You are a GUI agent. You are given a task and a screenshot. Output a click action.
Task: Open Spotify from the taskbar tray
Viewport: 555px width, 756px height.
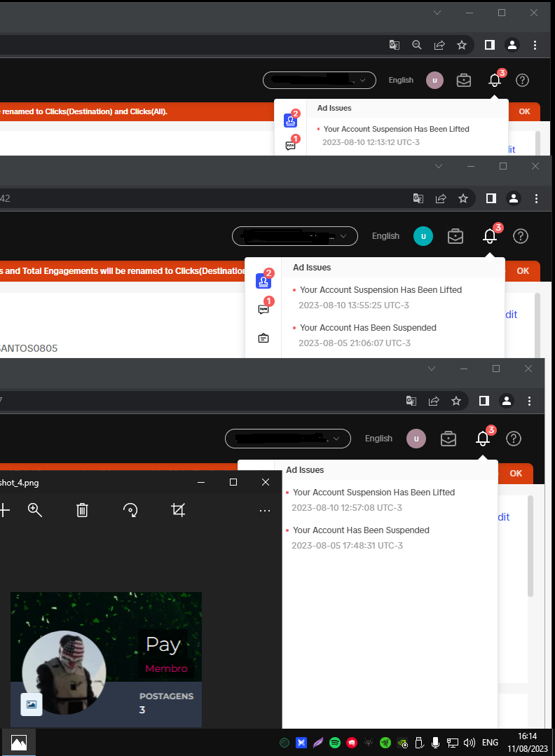point(335,743)
